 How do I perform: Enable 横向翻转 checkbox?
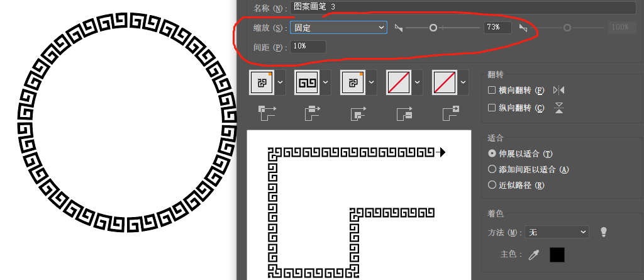pyautogui.click(x=492, y=90)
